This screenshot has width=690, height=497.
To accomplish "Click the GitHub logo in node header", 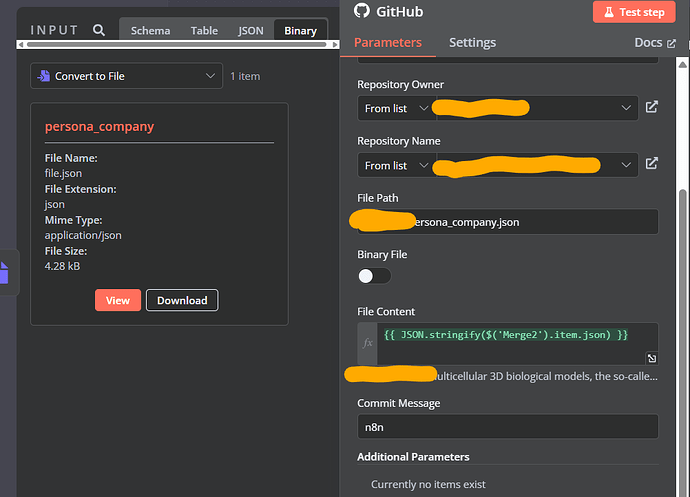I will [363, 12].
